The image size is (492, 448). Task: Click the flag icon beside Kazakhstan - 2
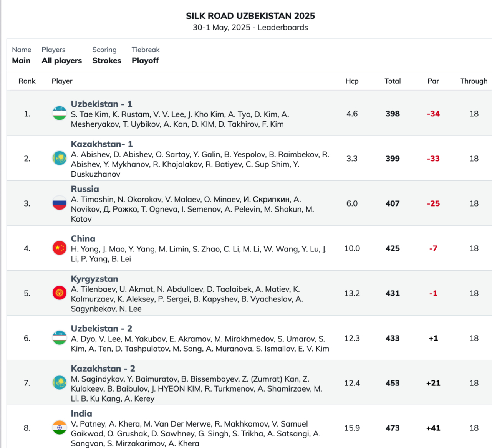click(60, 383)
